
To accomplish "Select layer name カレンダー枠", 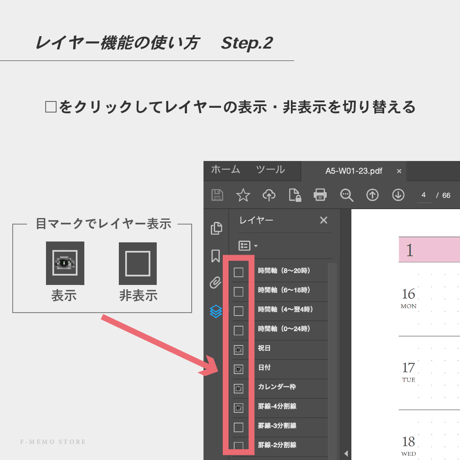I will pyautogui.click(x=277, y=387).
